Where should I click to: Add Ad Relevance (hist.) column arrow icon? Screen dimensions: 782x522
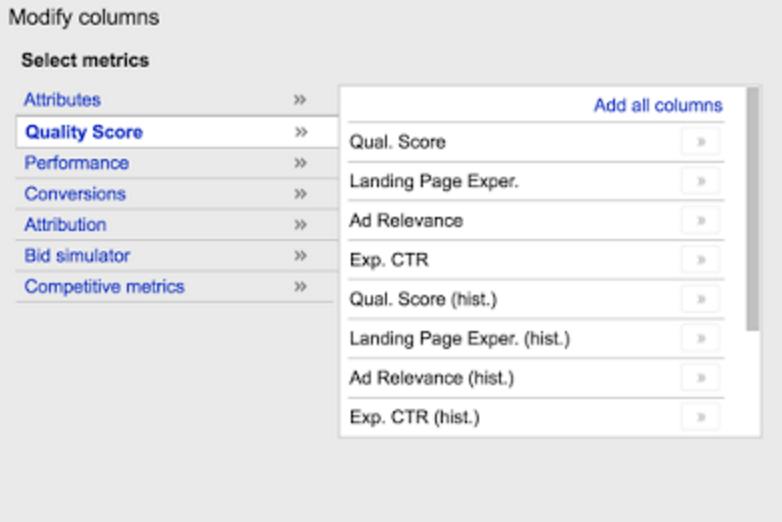[701, 378]
